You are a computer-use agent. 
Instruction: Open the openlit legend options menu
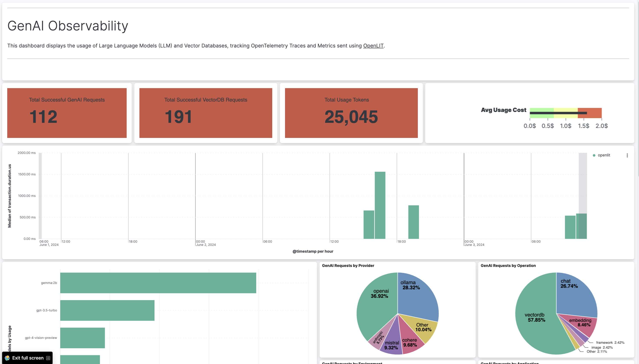(x=627, y=155)
